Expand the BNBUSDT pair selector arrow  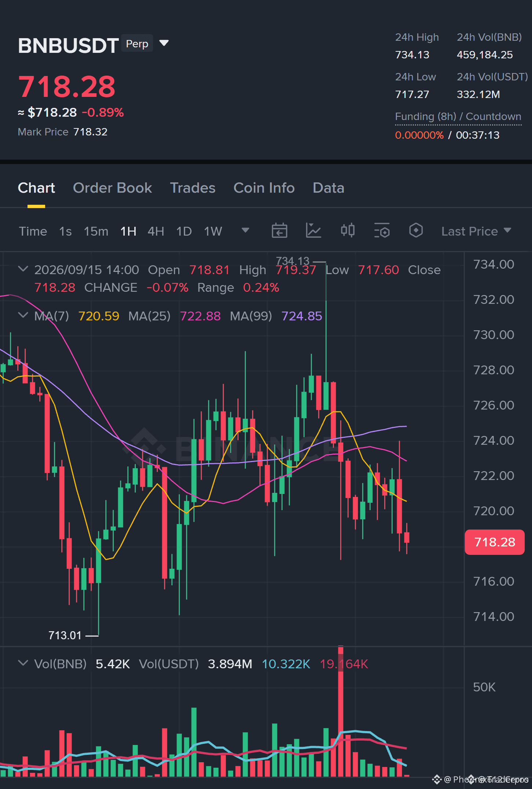pyautogui.click(x=164, y=43)
